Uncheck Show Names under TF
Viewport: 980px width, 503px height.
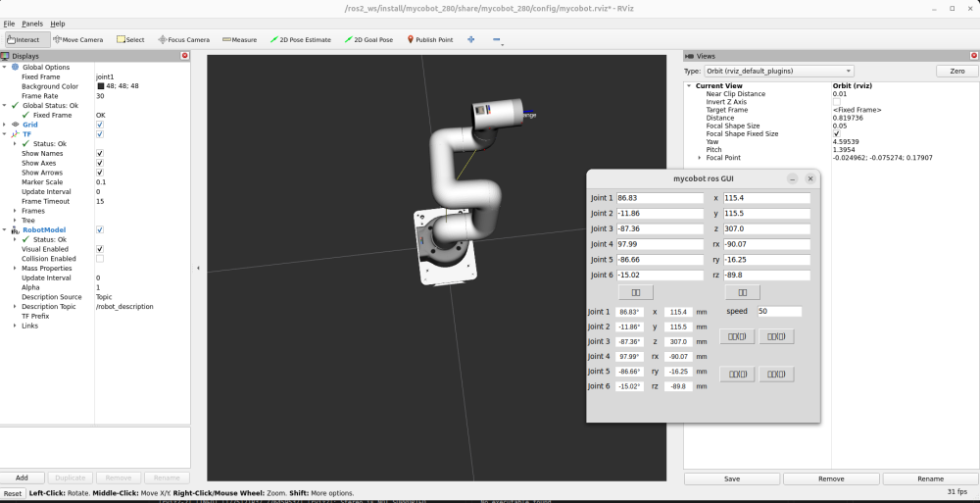point(100,153)
